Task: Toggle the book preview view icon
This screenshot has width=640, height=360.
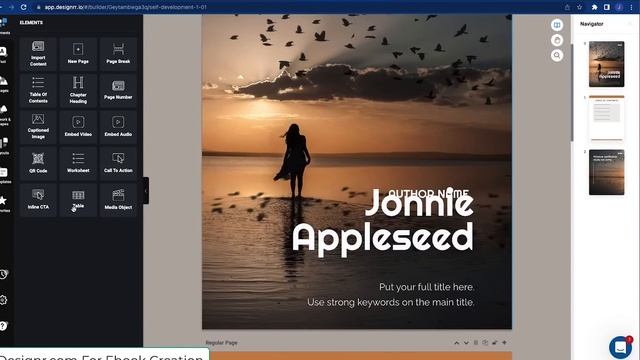Action: [557, 25]
